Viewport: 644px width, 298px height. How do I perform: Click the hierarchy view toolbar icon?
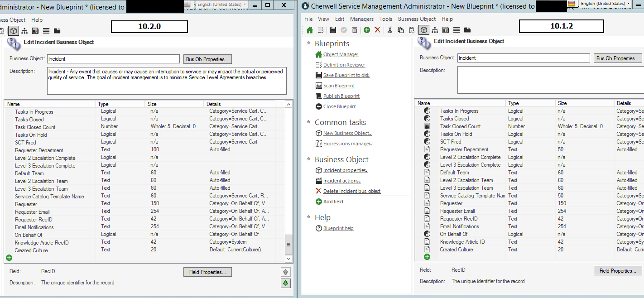[434, 30]
